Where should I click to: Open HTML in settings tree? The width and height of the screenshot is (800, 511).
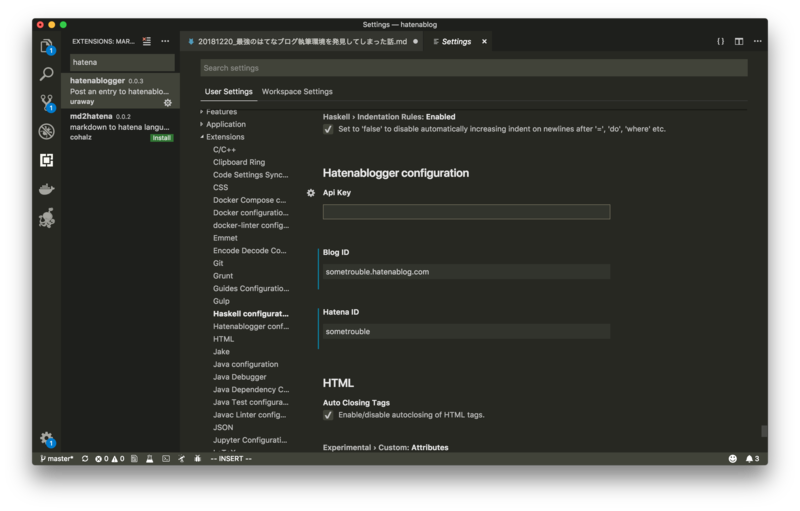223,339
